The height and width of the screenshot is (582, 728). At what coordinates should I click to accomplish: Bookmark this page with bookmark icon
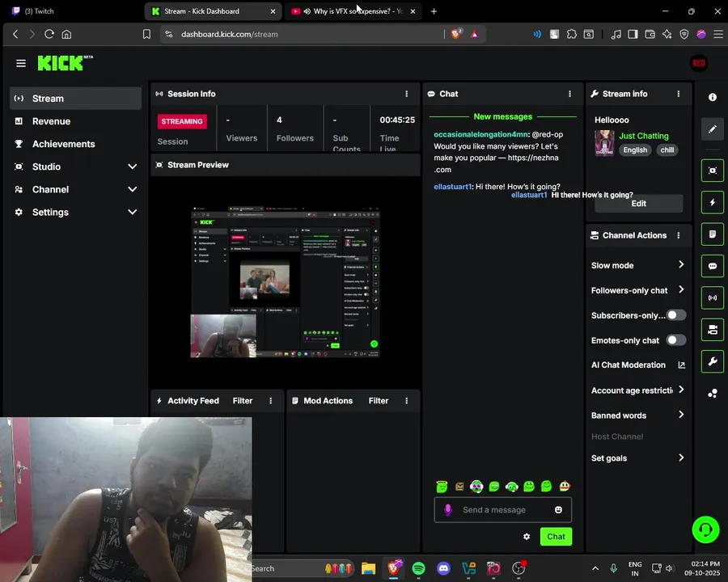pyautogui.click(x=146, y=34)
